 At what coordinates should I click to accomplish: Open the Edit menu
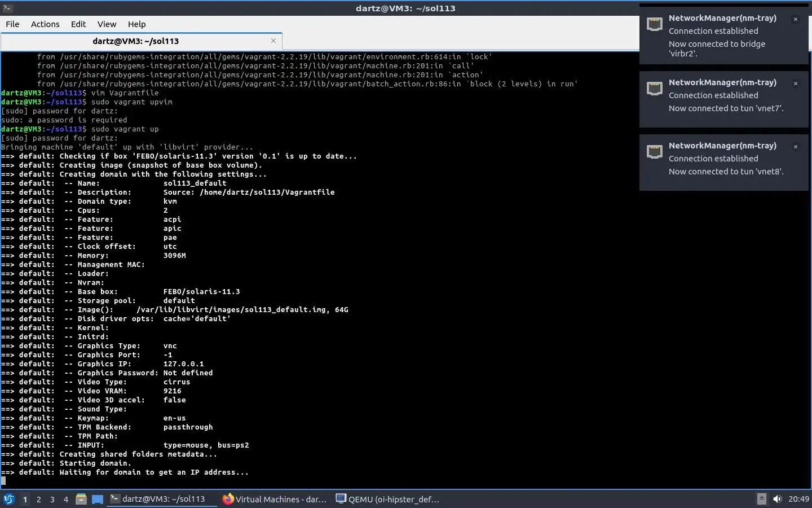coord(78,24)
